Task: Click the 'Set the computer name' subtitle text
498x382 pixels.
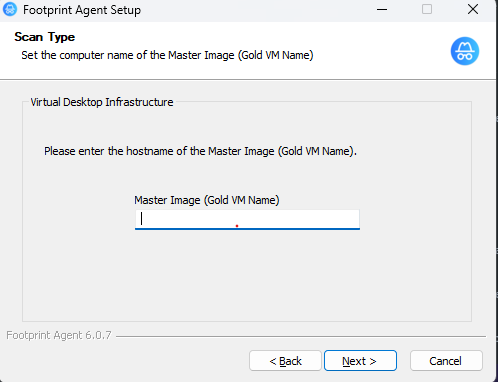Action: click(167, 55)
